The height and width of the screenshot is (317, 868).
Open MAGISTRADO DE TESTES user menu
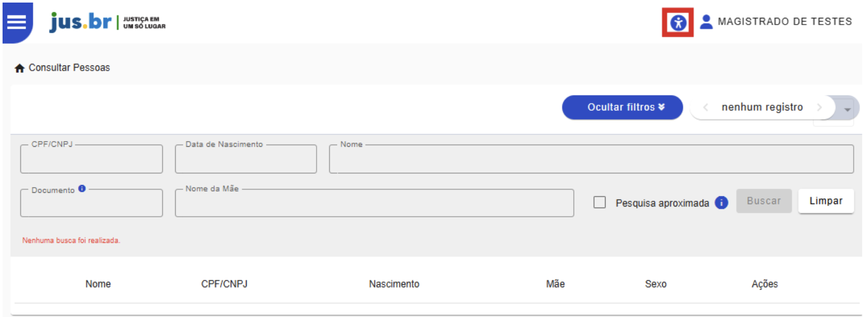784,21
